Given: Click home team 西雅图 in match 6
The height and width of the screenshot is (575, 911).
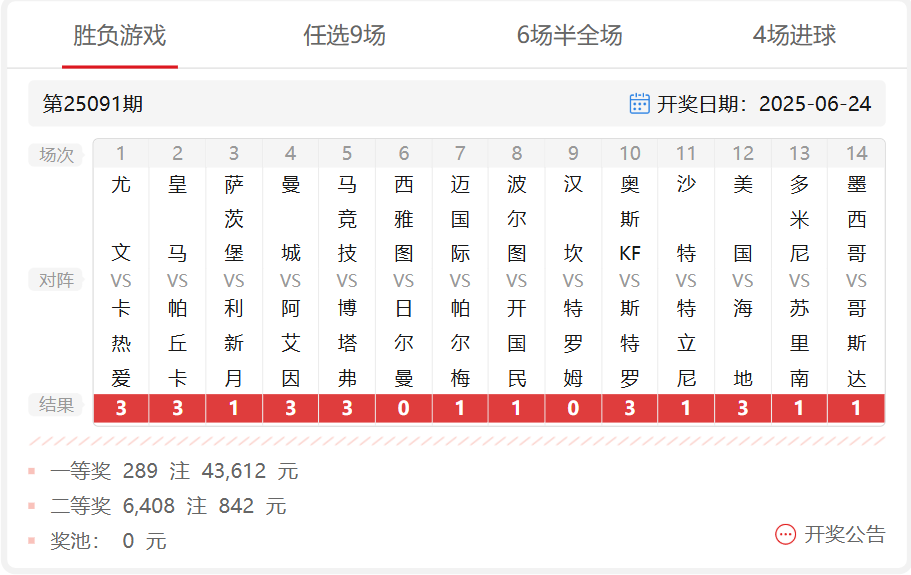Looking at the screenshot, I should (404, 218).
